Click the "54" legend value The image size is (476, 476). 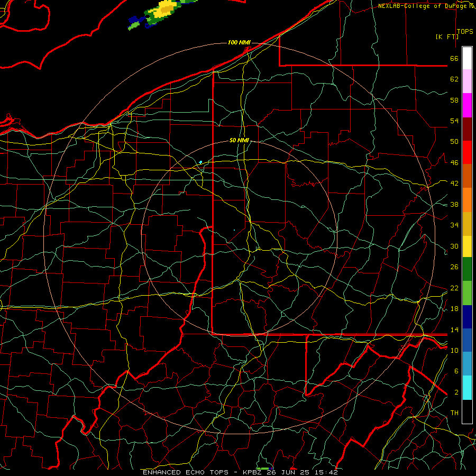coord(454,121)
